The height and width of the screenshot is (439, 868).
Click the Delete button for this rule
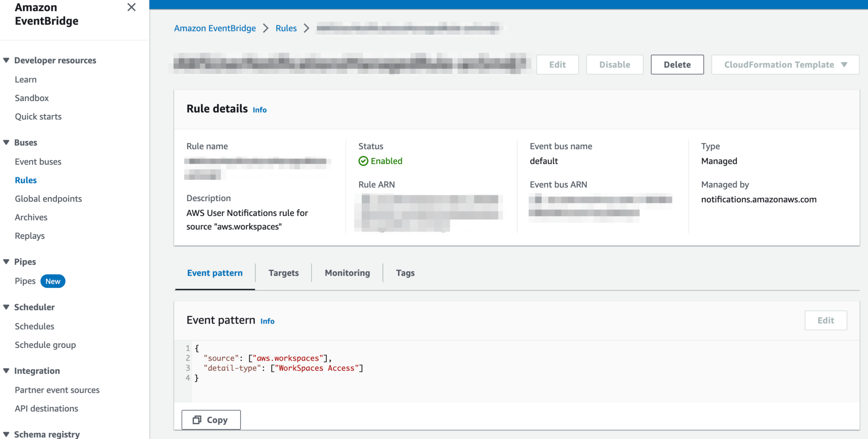(x=677, y=64)
